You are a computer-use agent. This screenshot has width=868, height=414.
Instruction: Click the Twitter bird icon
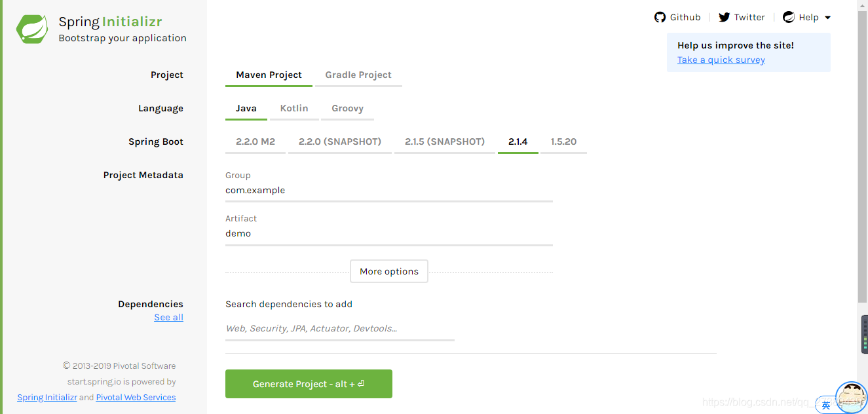point(724,17)
